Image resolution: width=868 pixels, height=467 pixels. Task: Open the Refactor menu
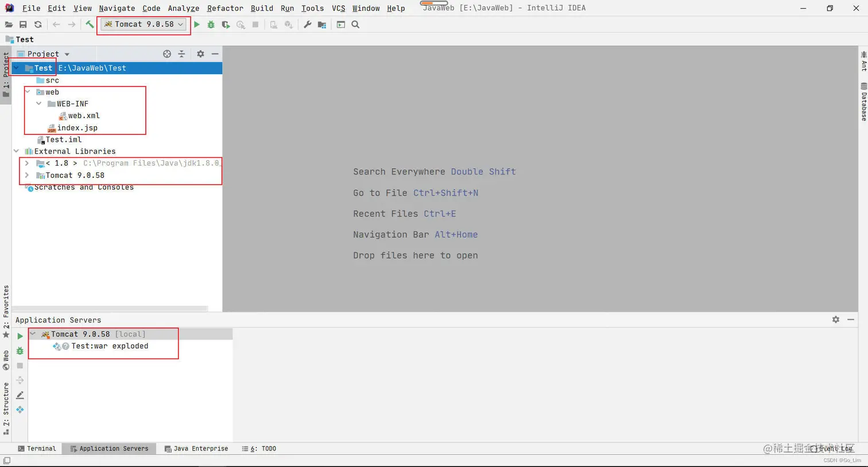225,8
